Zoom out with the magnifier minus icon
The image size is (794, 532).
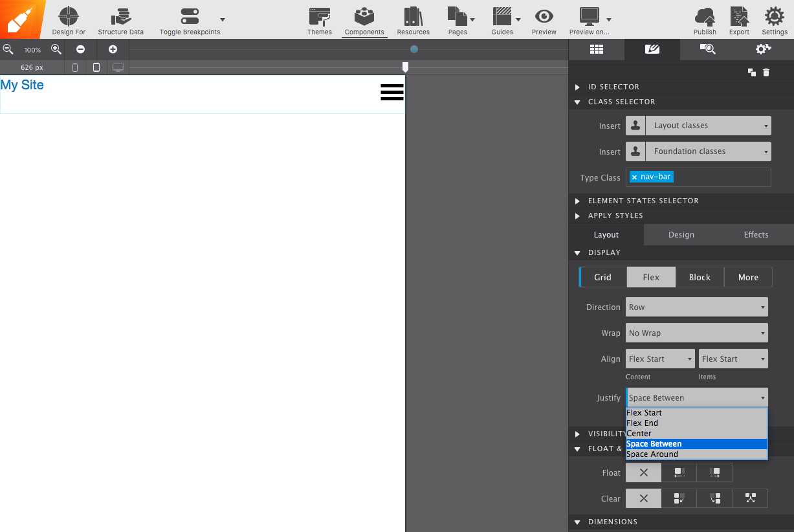(x=8, y=49)
